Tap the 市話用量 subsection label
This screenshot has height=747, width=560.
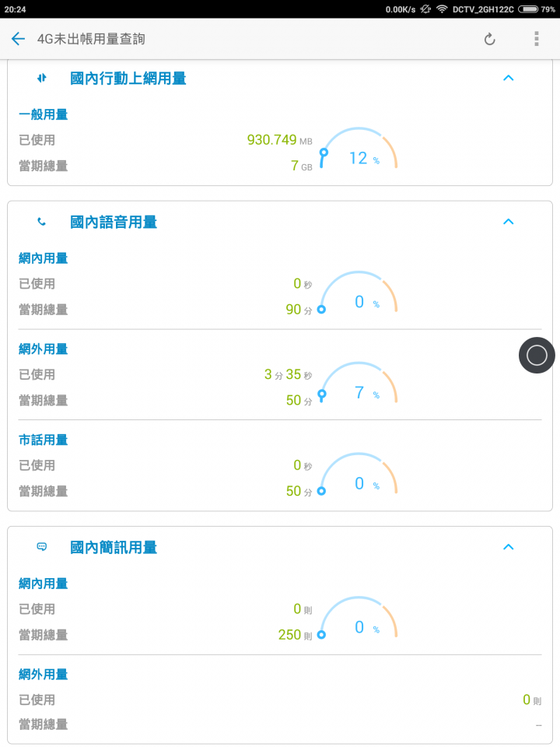pyautogui.click(x=44, y=440)
